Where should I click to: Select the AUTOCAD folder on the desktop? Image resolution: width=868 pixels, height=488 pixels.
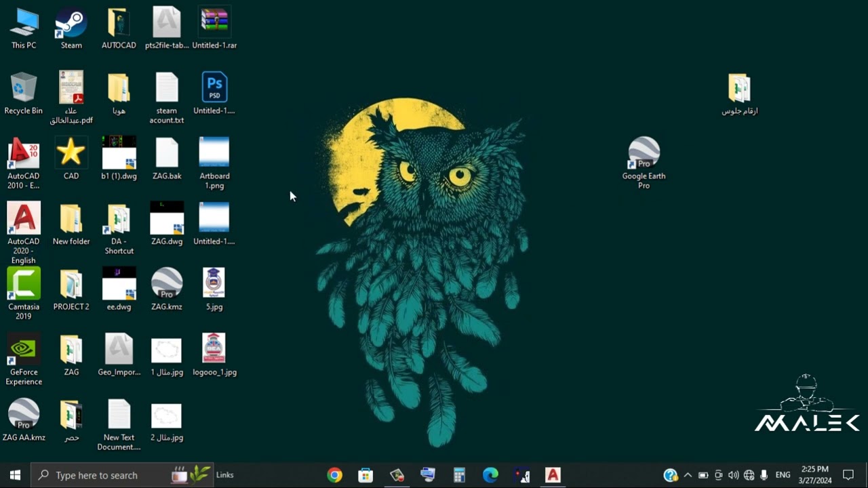pos(119,28)
